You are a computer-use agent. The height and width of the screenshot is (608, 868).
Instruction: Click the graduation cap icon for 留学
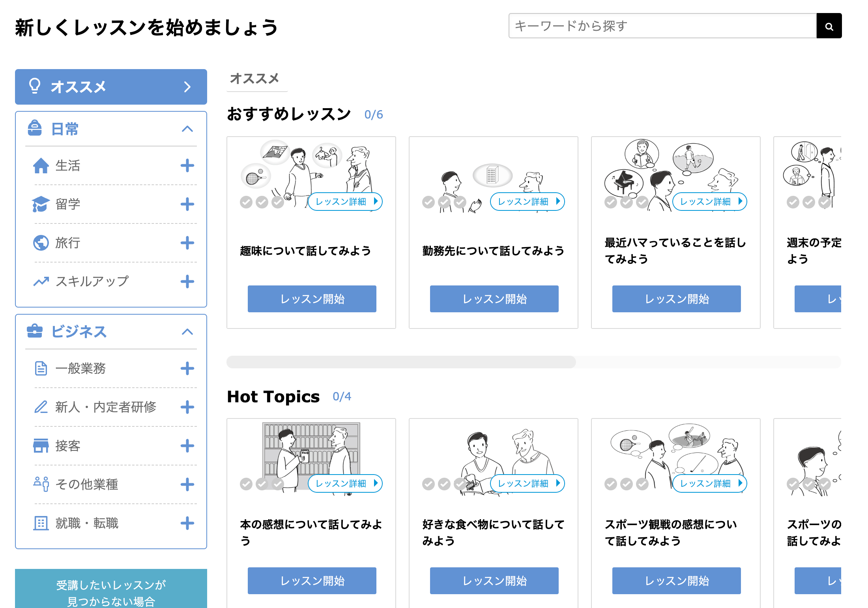point(41,204)
